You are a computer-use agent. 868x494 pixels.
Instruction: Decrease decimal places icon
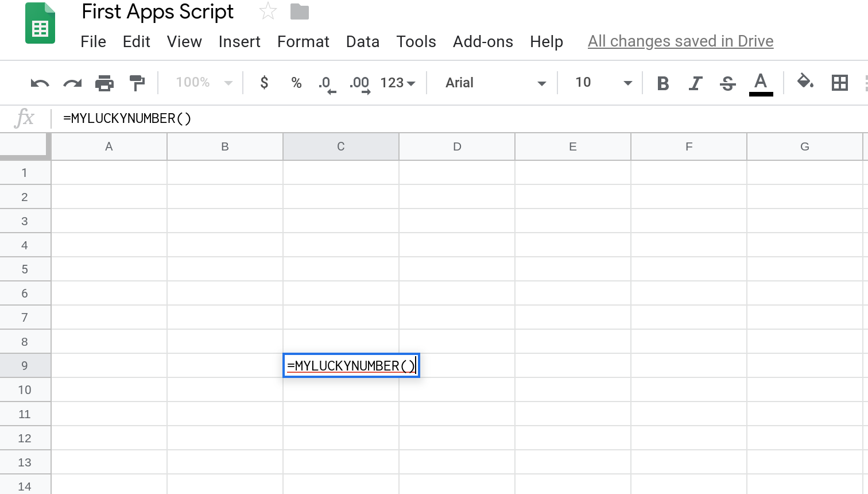327,84
